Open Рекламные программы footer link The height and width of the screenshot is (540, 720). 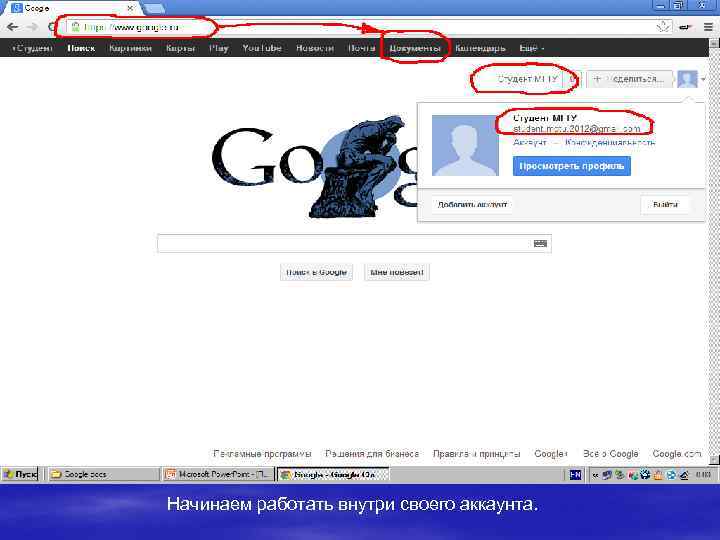click(x=262, y=454)
